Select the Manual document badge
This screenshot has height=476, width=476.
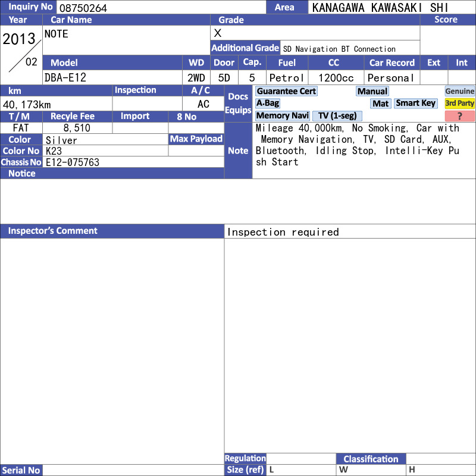pyautogui.click(x=372, y=91)
